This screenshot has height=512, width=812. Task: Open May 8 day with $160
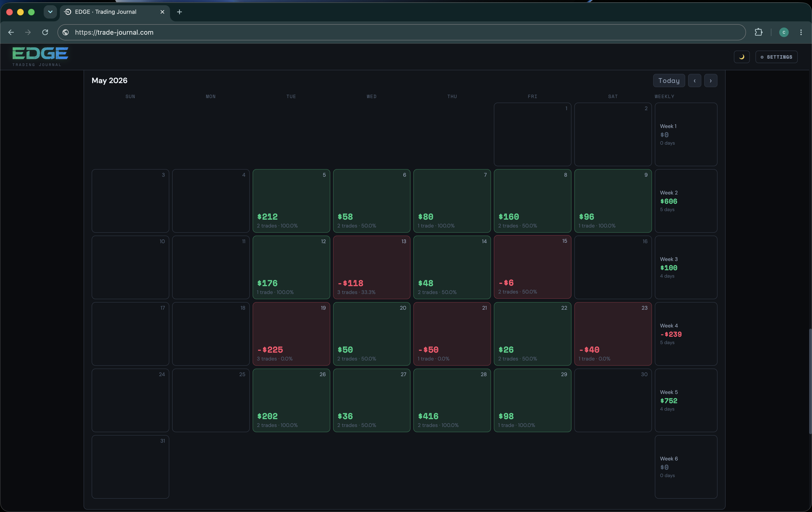[x=533, y=201]
